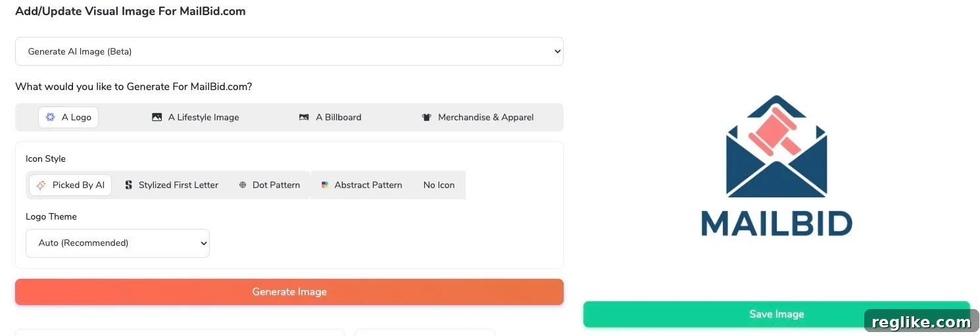Click the dotted circle icon for Dot Pattern
This screenshot has height=336, width=980.
click(243, 185)
